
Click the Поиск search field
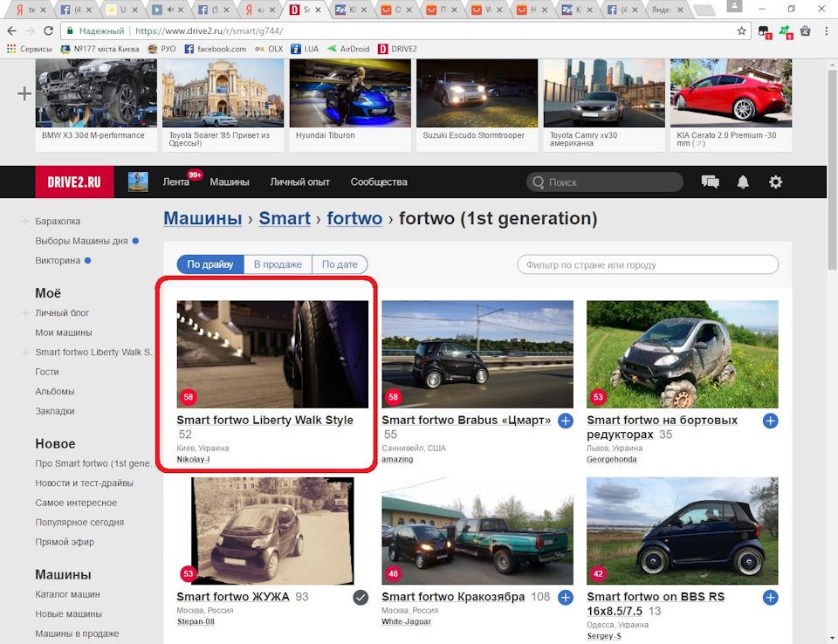[605, 182]
